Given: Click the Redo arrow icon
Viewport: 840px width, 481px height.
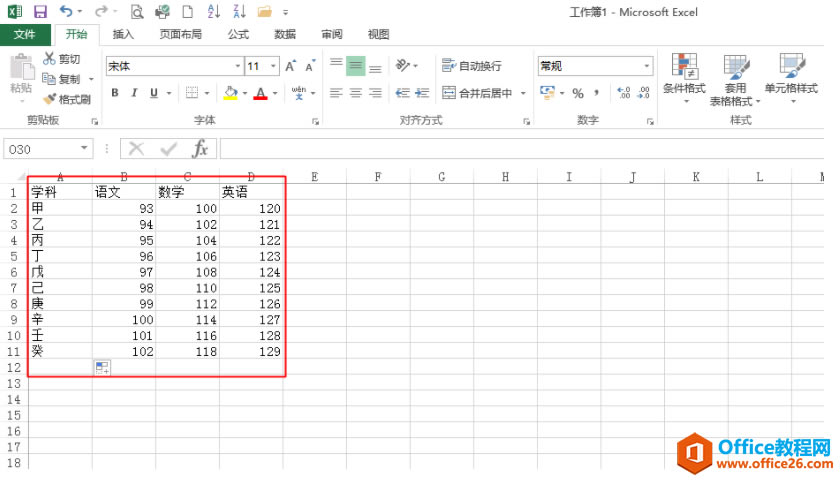Looking at the screenshot, I should coord(101,11).
